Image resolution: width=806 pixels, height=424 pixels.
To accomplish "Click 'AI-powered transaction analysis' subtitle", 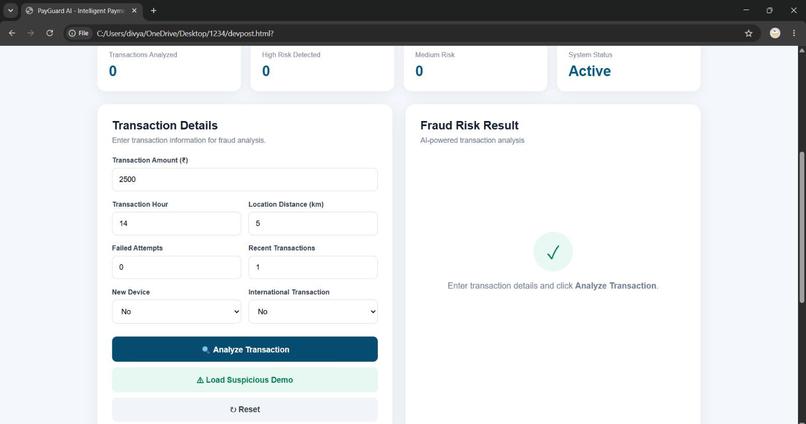I will tap(472, 140).
